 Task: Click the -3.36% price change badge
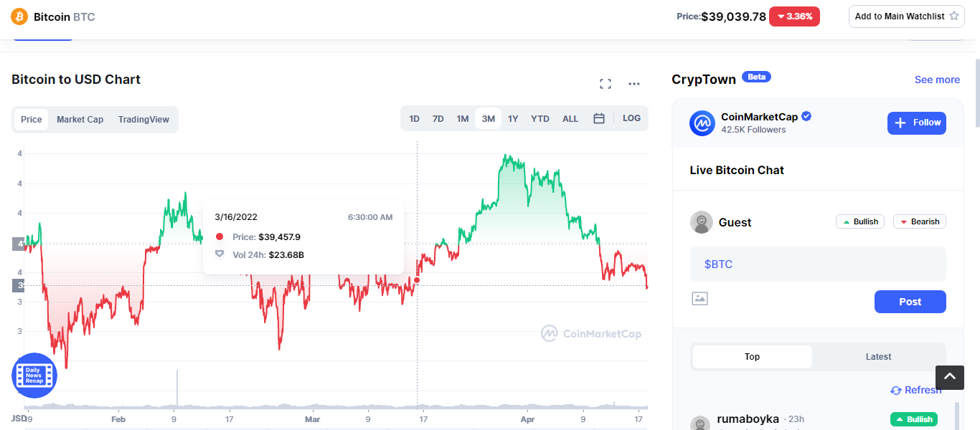[x=794, y=16]
